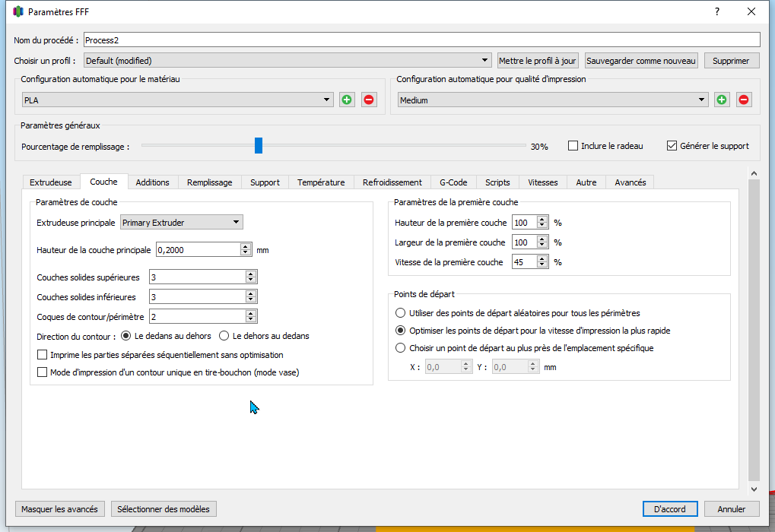Remove the Medium quality configuration with red minus
775x532 pixels.
click(744, 100)
